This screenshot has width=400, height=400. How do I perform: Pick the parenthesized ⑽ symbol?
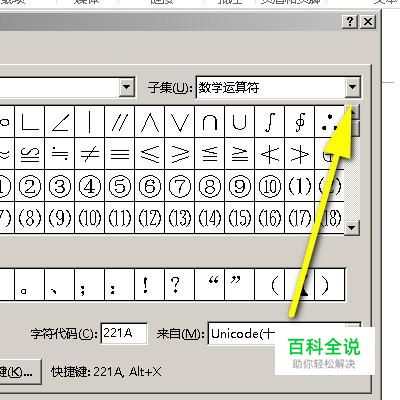click(x=90, y=218)
